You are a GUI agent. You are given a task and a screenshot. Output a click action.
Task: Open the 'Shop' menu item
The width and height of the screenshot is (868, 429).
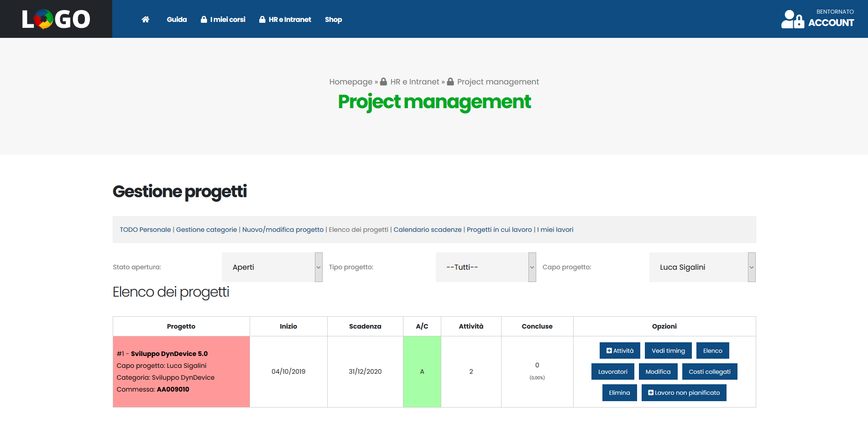tap(333, 19)
